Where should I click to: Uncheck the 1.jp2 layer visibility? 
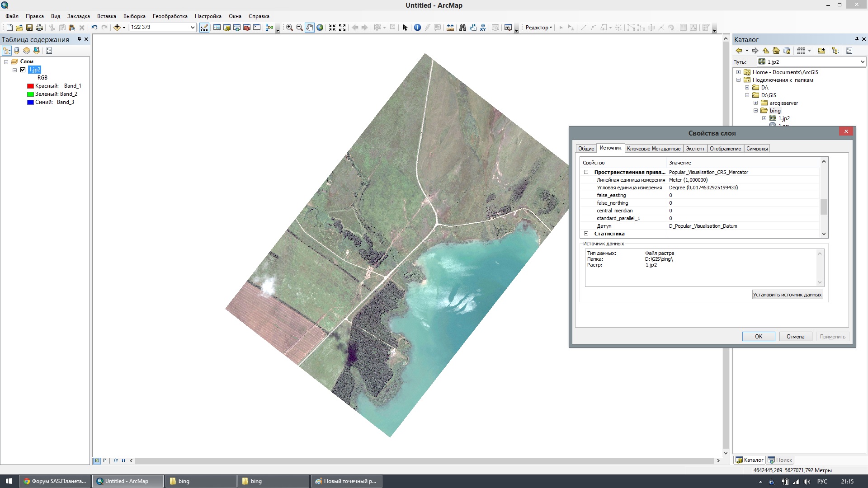23,70
